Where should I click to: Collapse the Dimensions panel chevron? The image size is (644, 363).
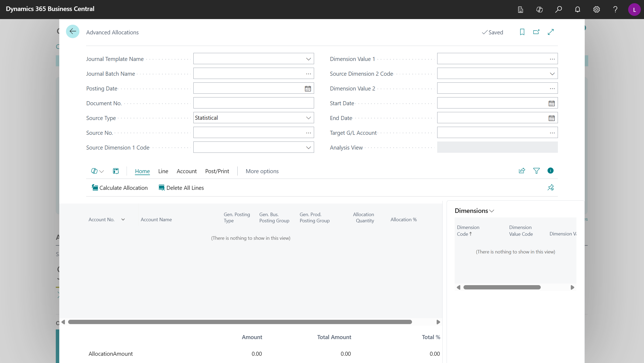click(x=491, y=211)
